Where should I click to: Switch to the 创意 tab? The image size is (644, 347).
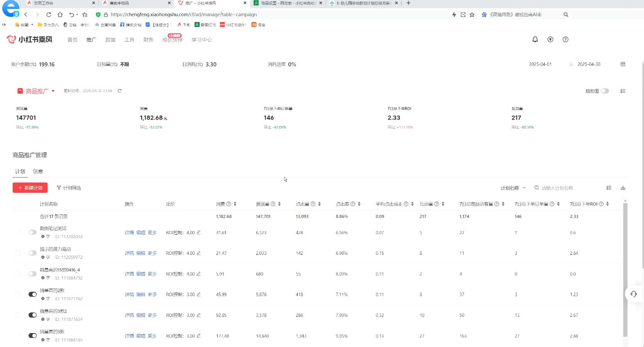coord(38,171)
